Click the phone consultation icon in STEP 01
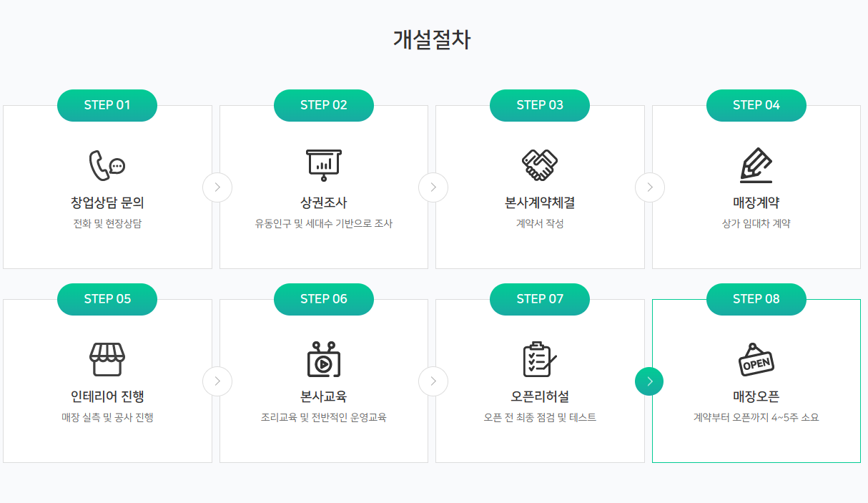 pos(107,165)
